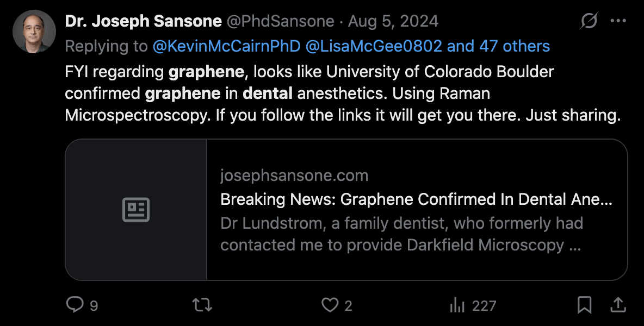Click the Dr. Joseph Sansone display name
The height and width of the screenshot is (326, 644).
click(x=143, y=22)
